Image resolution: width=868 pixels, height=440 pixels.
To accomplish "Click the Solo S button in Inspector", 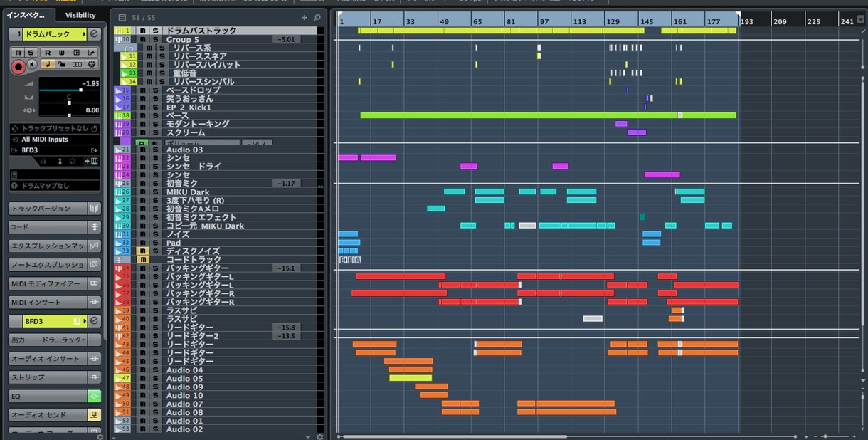I will pos(31,53).
